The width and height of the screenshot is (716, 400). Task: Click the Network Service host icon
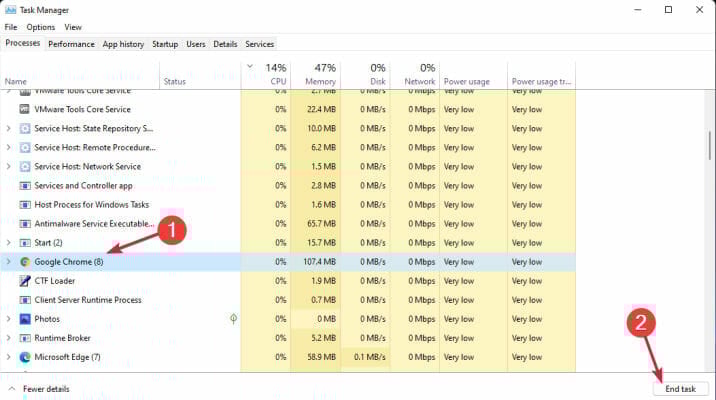pos(25,166)
